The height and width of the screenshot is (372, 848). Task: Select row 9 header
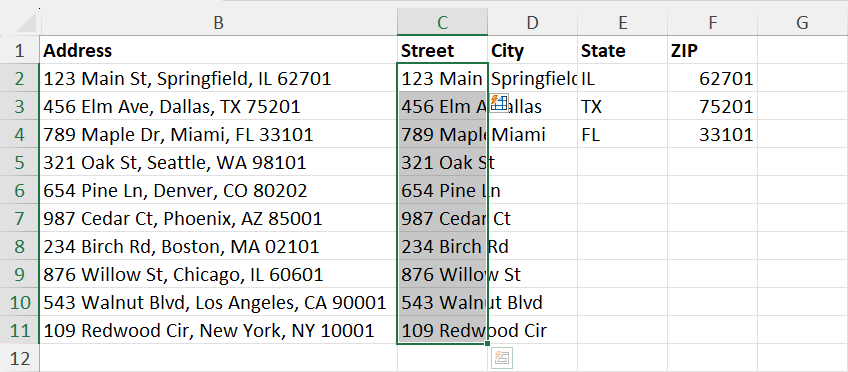click(x=19, y=274)
